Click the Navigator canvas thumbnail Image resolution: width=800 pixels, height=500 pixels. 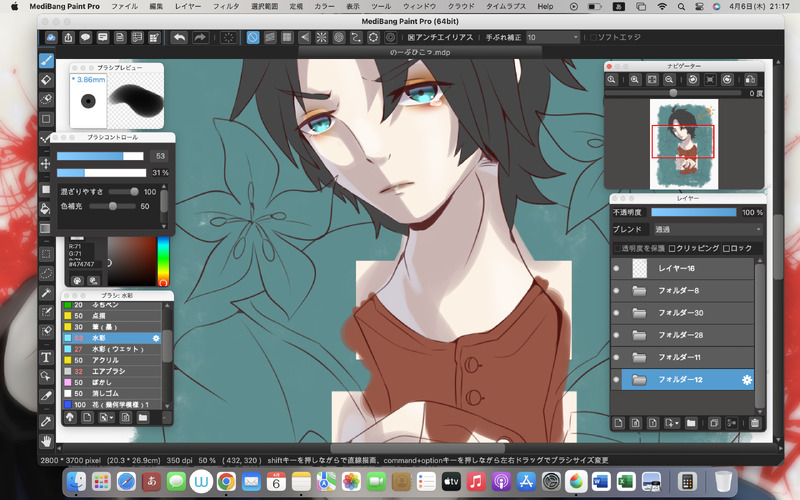click(684, 144)
